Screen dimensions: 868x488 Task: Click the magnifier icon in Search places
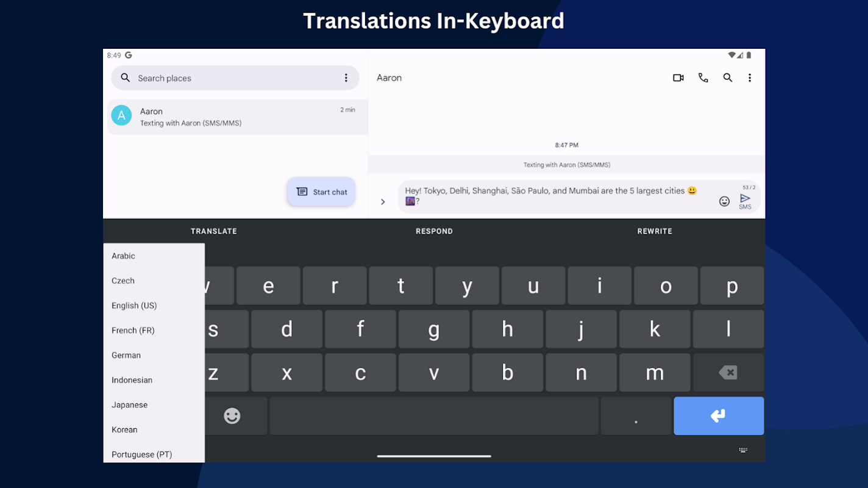pos(126,78)
